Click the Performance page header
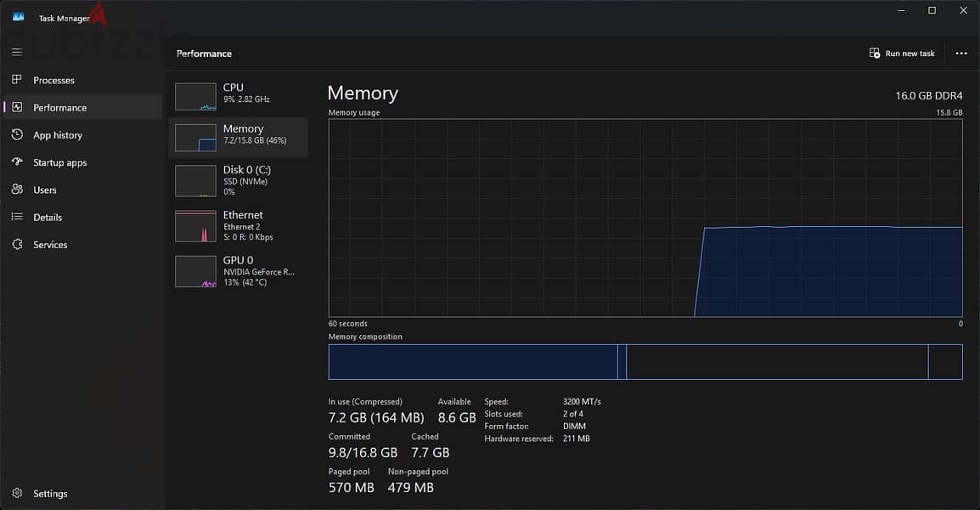 (x=205, y=54)
